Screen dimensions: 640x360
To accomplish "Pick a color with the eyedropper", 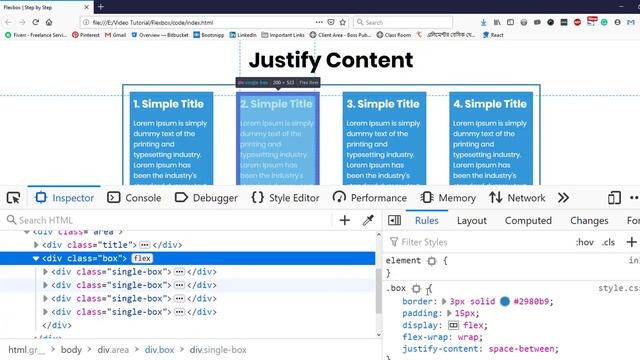I will click(368, 220).
